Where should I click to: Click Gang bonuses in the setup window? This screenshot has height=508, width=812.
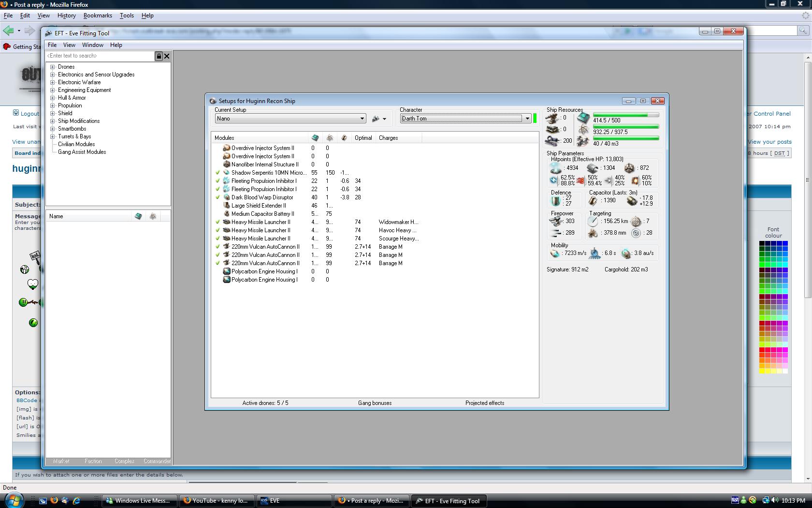(375, 403)
